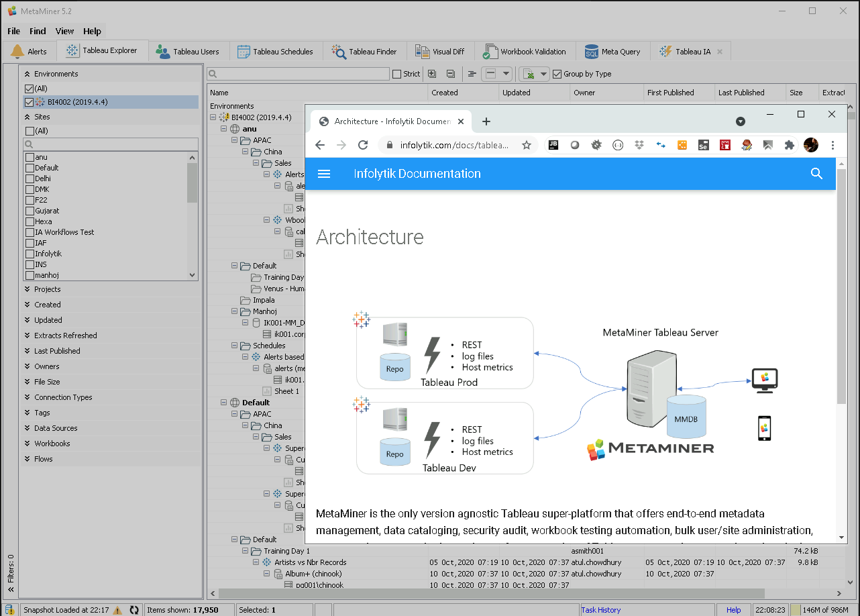Click the Sites filter search field
The height and width of the screenshot is (616, 860).
pyautogui.click(x=111, y=144)
